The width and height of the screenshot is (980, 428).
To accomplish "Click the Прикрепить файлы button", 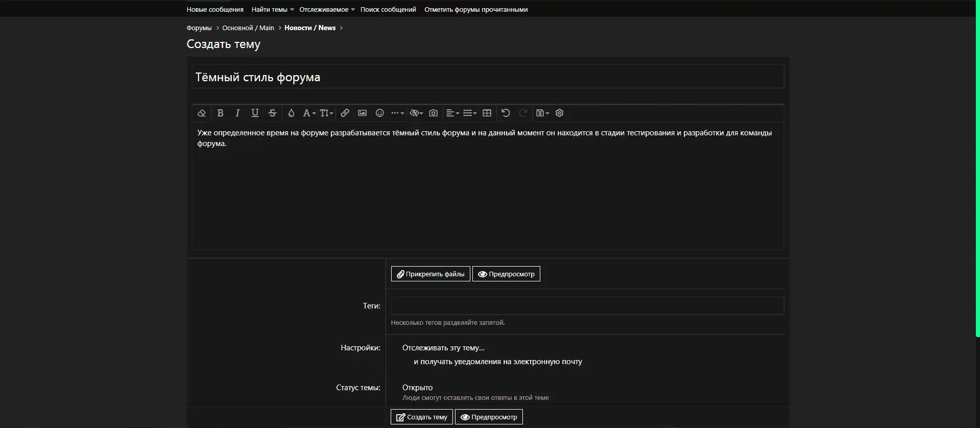I will tap(431, 274).
